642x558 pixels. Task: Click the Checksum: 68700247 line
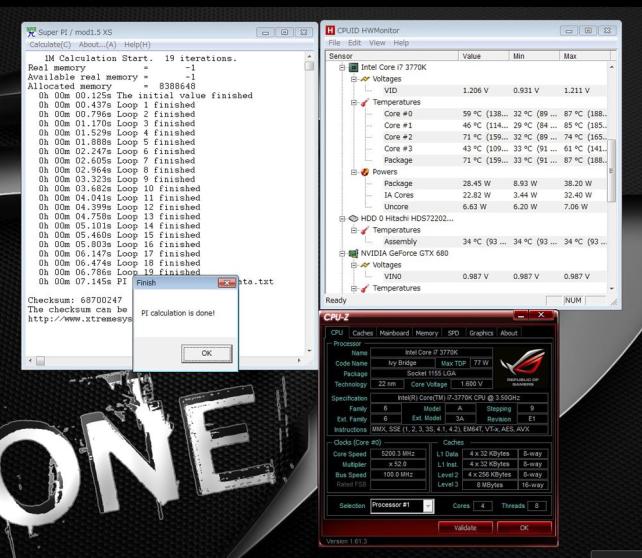pyautogui.click(x=75, y=300)
